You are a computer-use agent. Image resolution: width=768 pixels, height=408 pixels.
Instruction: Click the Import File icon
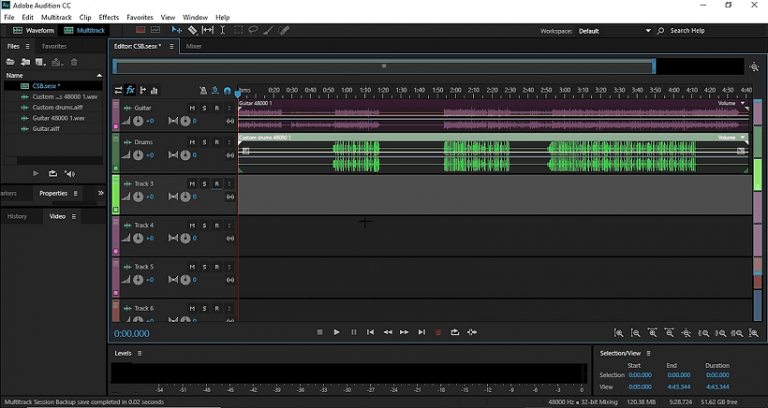tap(25, 62)
